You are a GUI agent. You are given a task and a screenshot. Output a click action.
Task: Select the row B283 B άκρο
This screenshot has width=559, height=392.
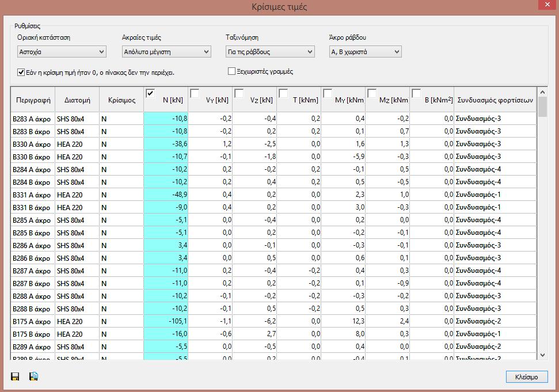273,131
